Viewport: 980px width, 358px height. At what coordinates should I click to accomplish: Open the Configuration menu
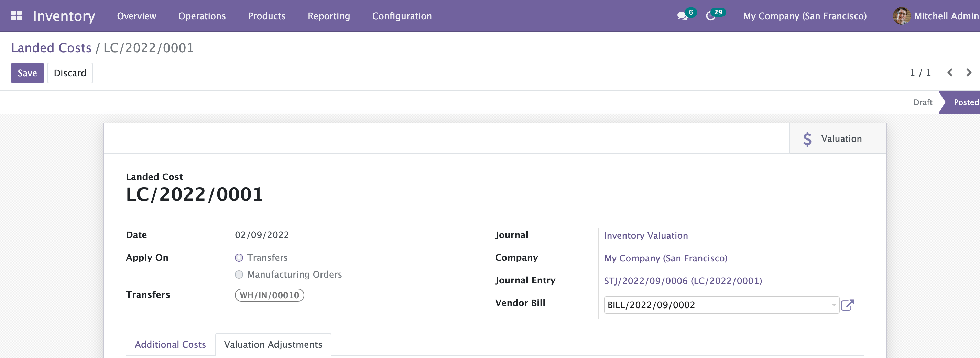click(402, 16)
